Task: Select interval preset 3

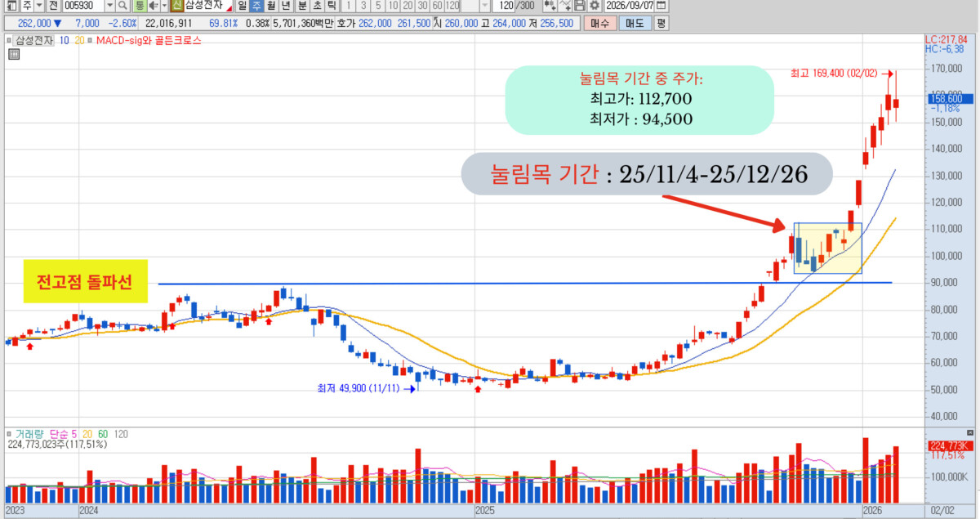Action: [363, 6]
